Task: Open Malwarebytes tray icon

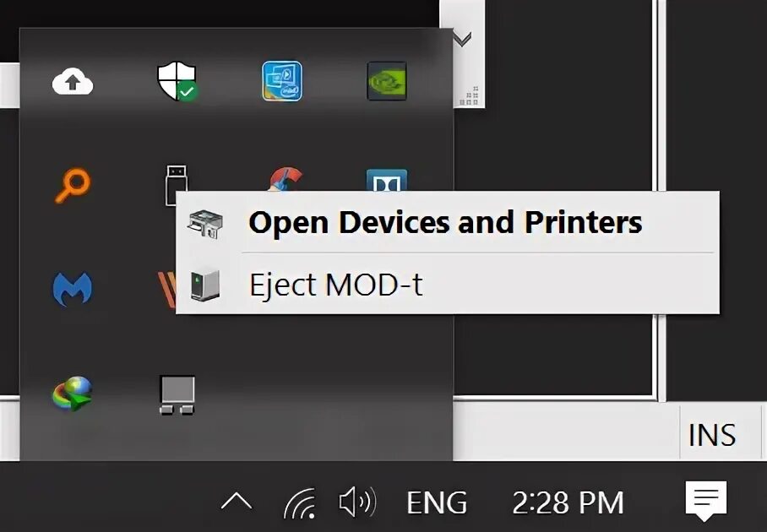Action: pos(73,289)
